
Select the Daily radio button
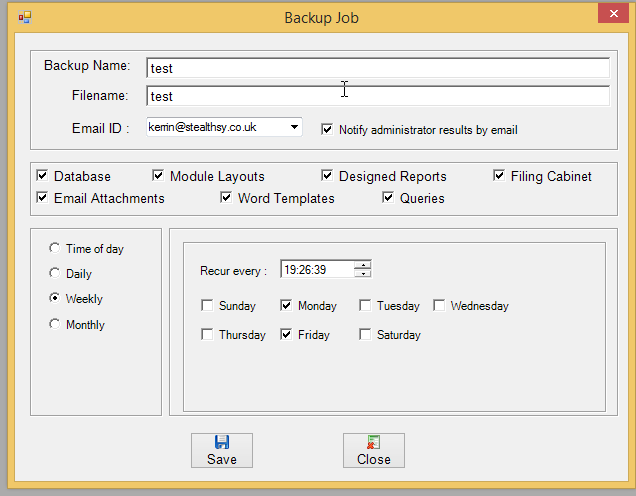coord(54,273)
